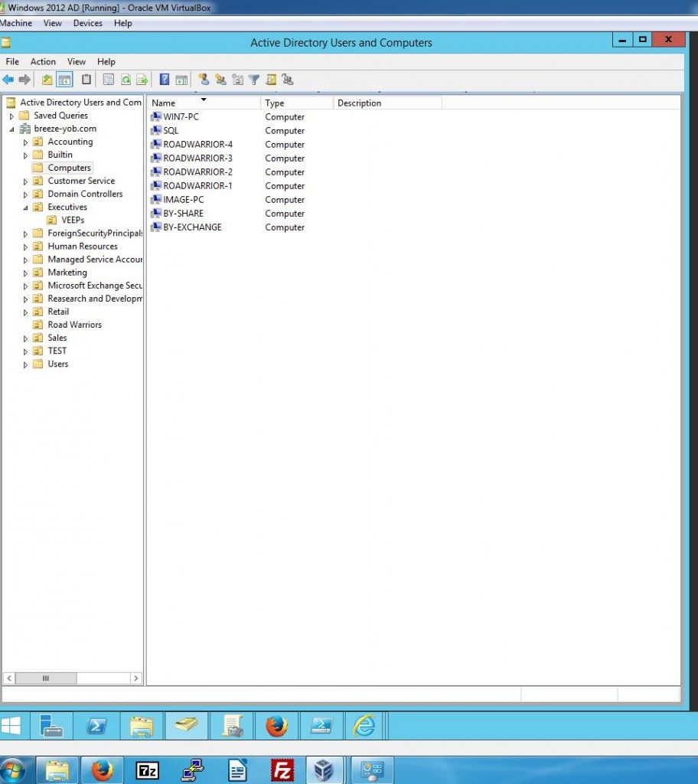Image resolution: width=698 pixels, height=784 pixels.
Task: Select the Users container in the tree
Action: coord(57,364)
